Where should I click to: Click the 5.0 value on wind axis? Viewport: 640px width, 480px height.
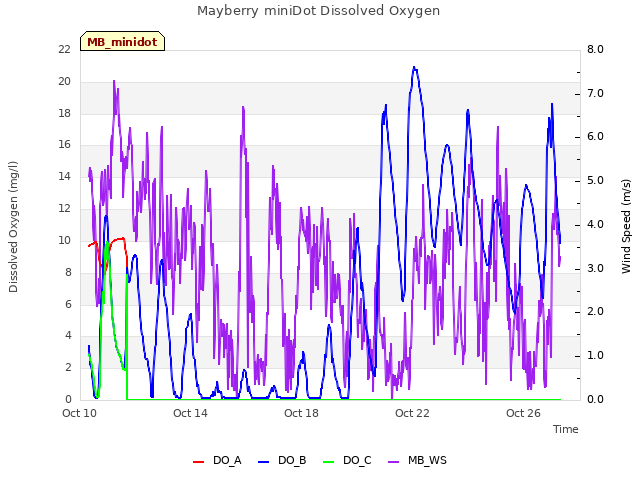click(596, 180)
